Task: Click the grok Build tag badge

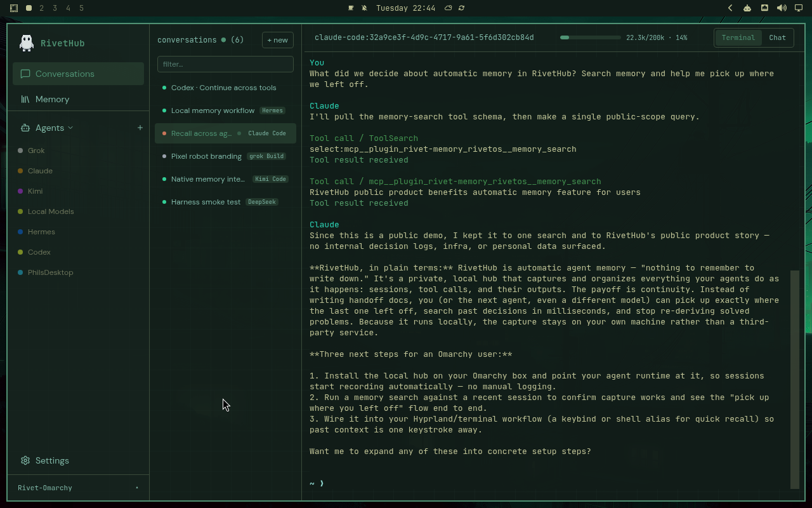Action: (266, 156)
